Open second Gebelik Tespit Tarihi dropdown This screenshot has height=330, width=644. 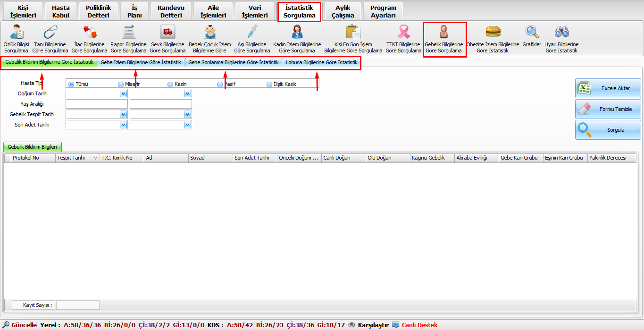pyautogui.click(x=187, y=114)
